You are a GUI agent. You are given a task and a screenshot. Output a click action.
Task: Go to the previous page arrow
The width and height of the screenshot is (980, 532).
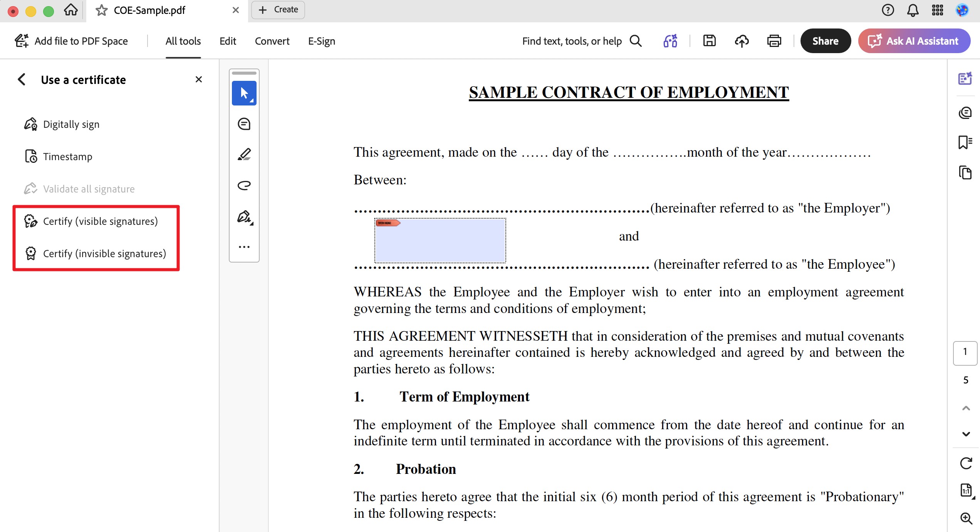point(966,408)
